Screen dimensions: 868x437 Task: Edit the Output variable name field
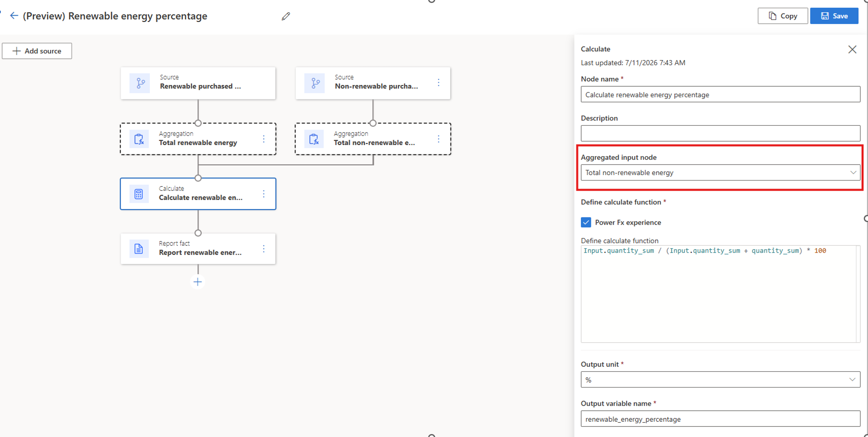tap(720, 419)
